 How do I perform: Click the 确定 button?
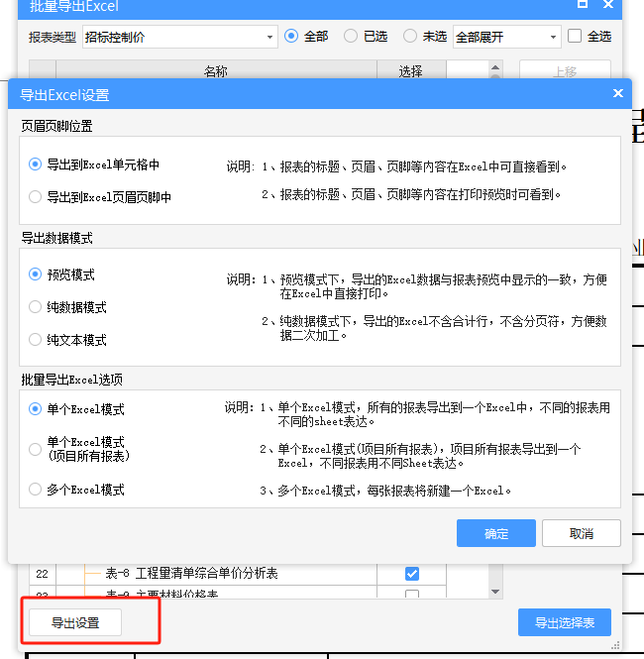(x=496, y=533)
